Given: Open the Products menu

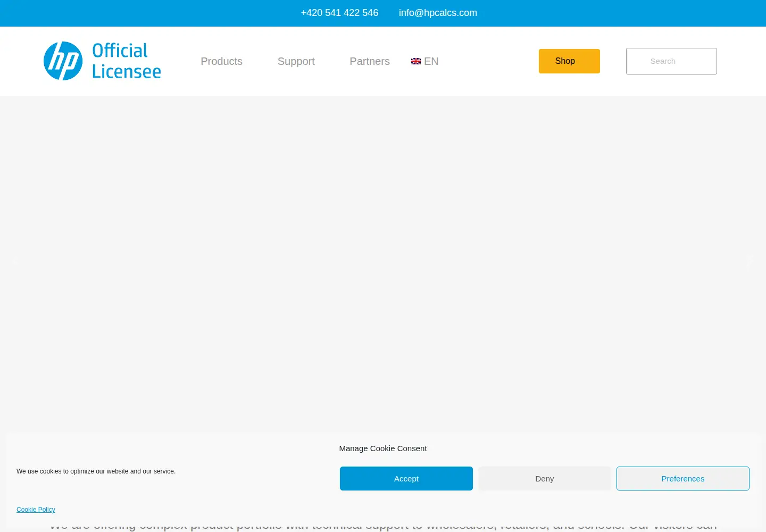Looking at the screenshot, I should click(x=221, y=61).
